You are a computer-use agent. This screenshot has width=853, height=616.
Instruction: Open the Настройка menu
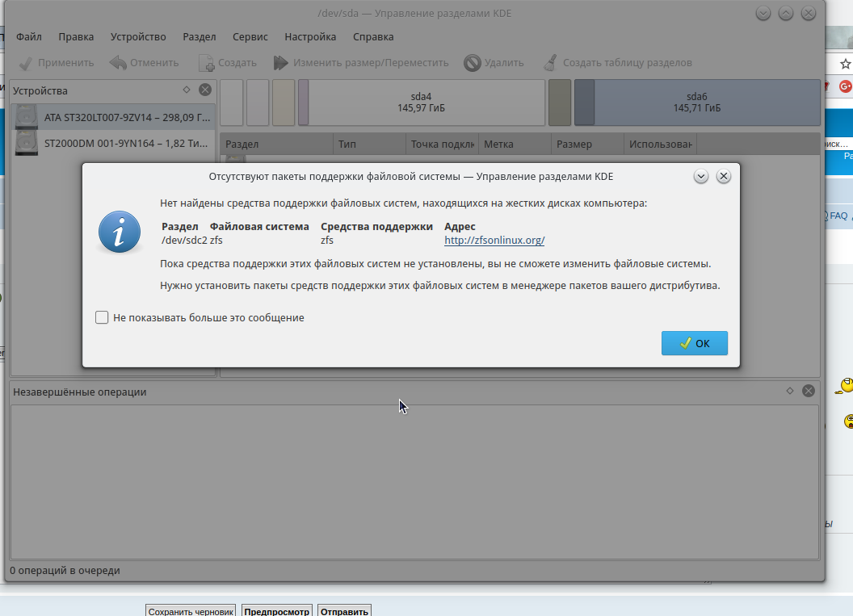click(x=310, y=37)
